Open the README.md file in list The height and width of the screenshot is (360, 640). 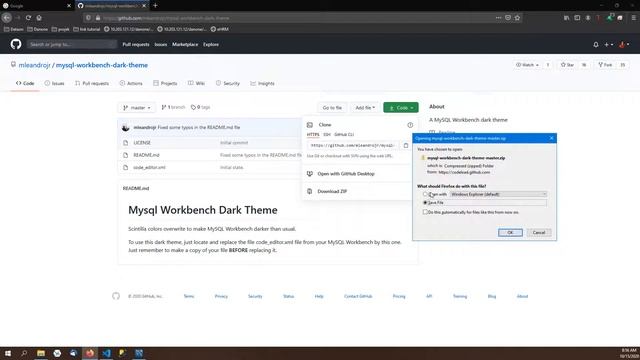click(x=146, y=155)
